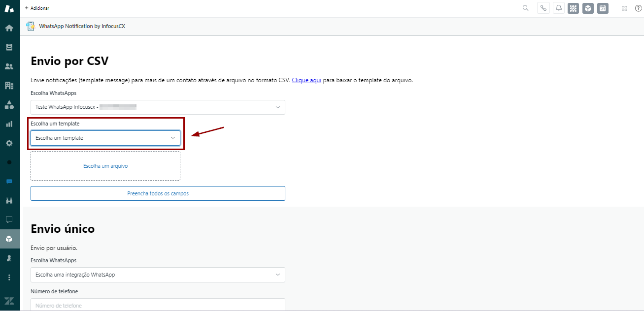Open the help question mark icon

pos(638,8)
